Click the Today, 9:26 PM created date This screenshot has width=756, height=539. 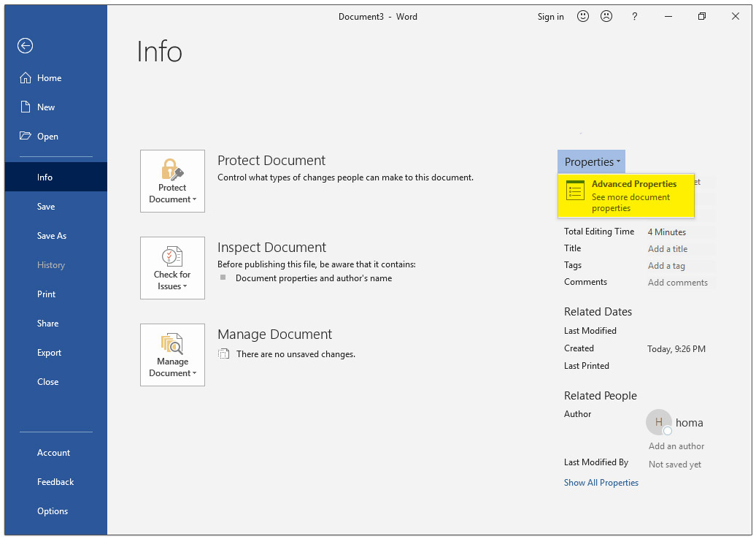pos(676,349)
